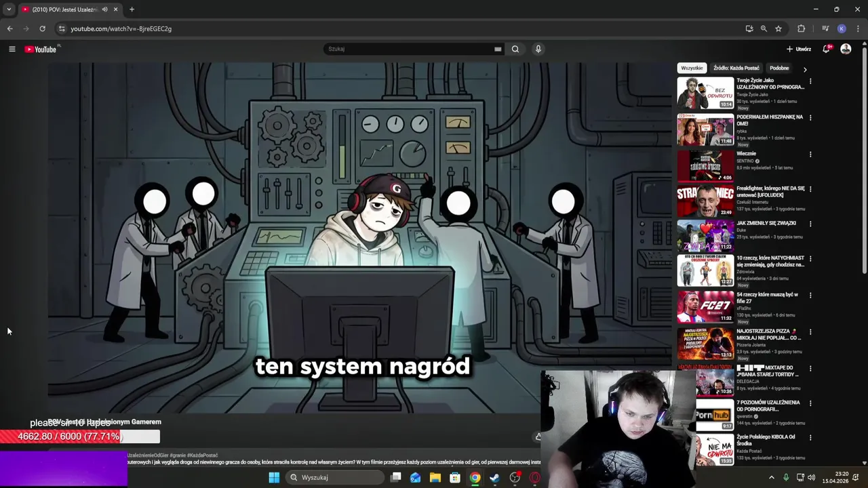Mute the tab via speaker icon
The height and width of the screenshot is (488, 868).
pyautogui.click(x=104, y=9)
